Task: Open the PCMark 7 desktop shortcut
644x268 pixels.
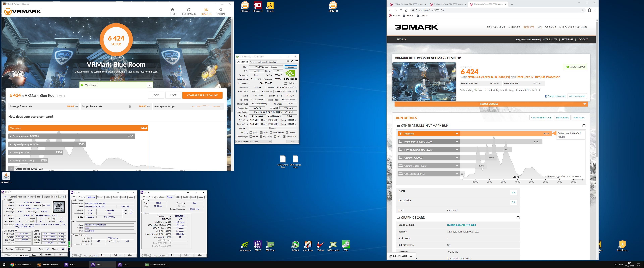Action: click(x=245, y=7)
